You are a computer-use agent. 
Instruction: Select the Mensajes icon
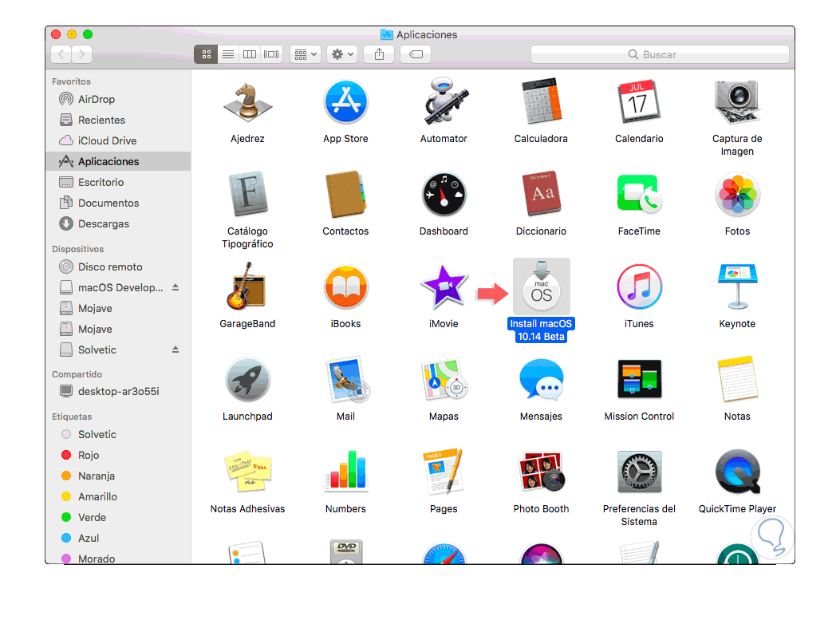[541, 379]
